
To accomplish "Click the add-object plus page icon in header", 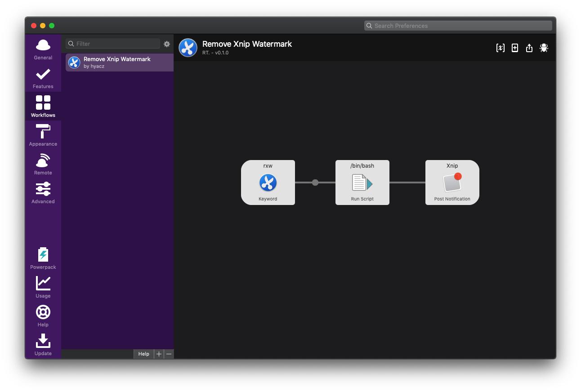I will [515, 48].
